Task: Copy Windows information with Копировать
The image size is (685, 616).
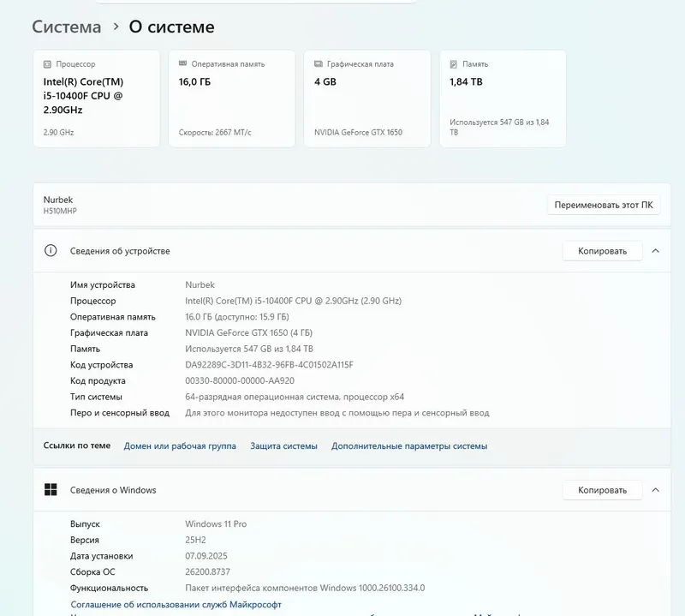Action: click(x=603, y=490)
